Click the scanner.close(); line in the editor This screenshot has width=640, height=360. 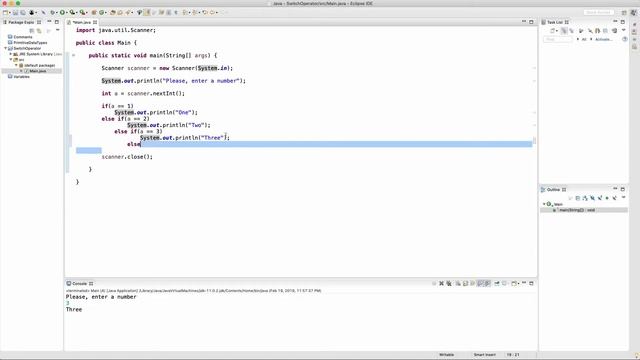pyautogui.click(x=127, y=157)
